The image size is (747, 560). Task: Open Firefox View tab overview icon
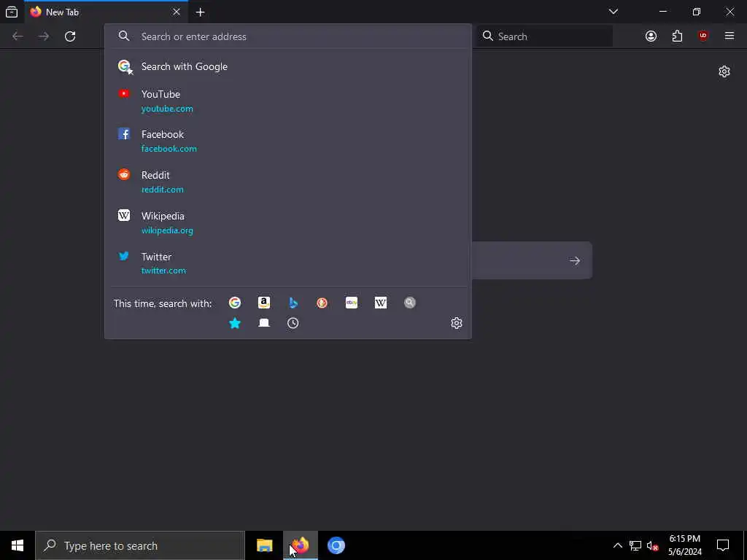12,12
